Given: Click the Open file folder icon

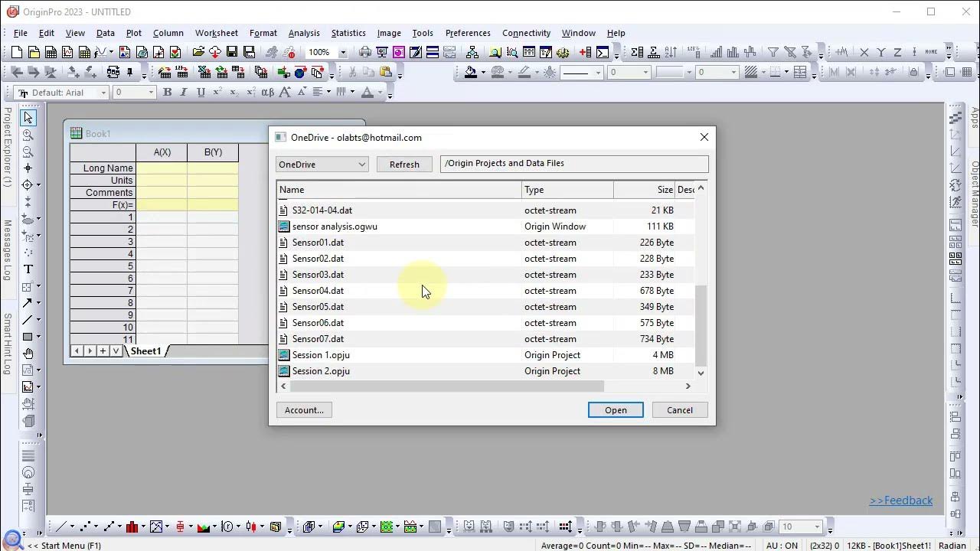Looking at the screenshot, I should click(198, 53).
